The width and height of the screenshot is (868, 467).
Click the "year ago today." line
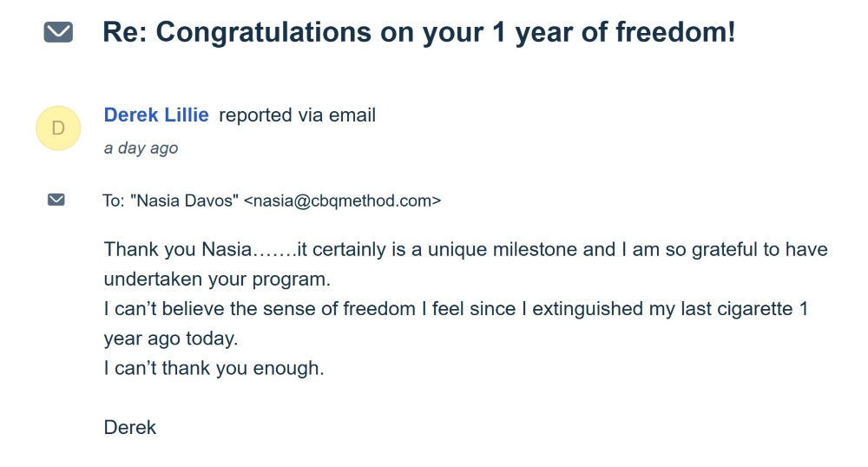(x=170, y=339)
